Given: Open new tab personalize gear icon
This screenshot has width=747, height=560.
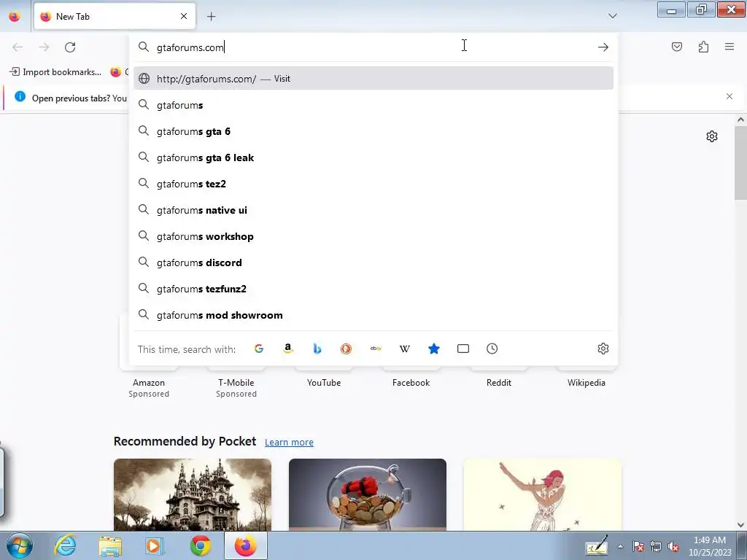Looking at the screenshot, I should (x=712, y=136).
